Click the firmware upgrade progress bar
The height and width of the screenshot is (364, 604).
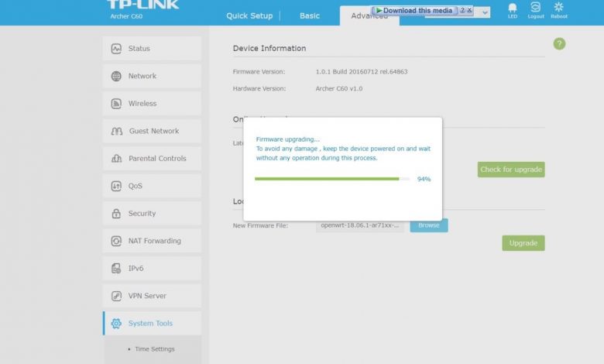tap(332, 179)
